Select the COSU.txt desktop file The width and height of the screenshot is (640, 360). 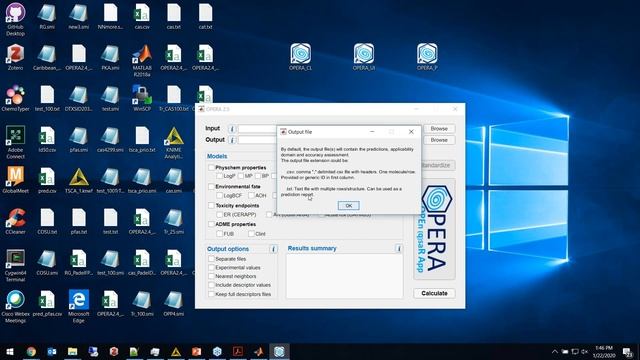click(x=47, y=220)
